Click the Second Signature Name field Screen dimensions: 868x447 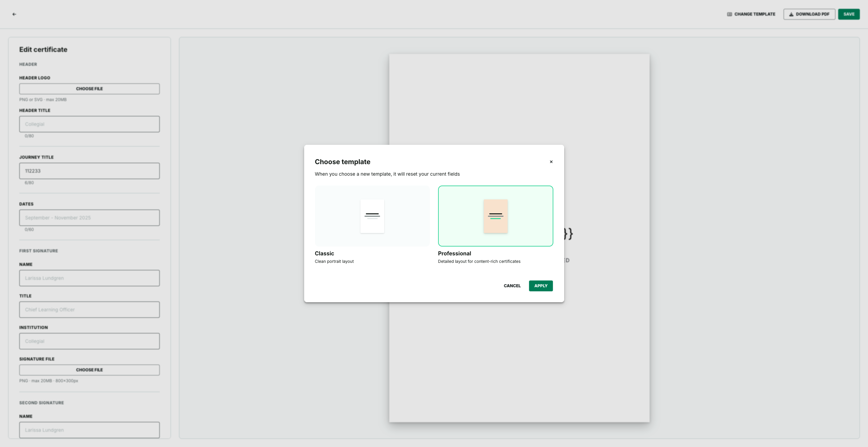(89, 430)
